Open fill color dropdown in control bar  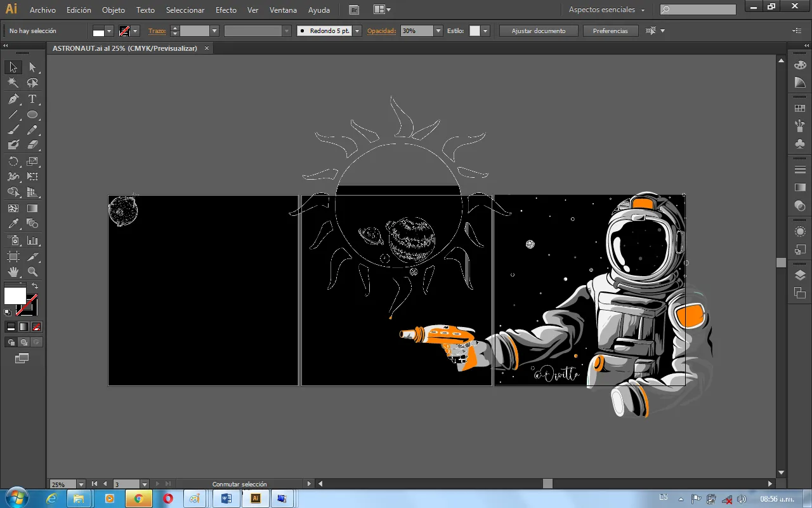[109, 30]
